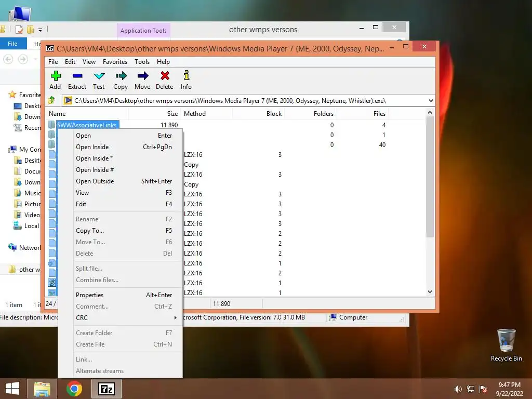Image resolution: width=532 pixels, height=399 pixels.
Task: Select Videos folder in Explorer sidebar
Action: (x=27, y=215)
